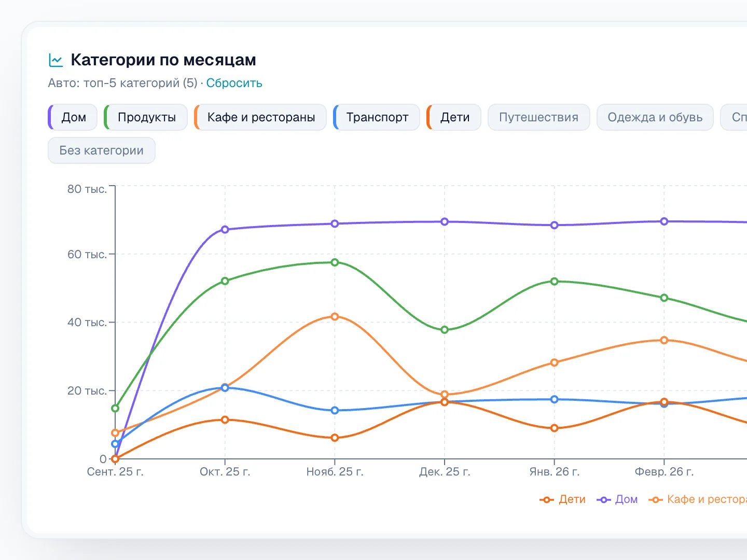Click the Сент. 25 г. axis label
Screen dimensions: 747x560
(x=115, y=472)
